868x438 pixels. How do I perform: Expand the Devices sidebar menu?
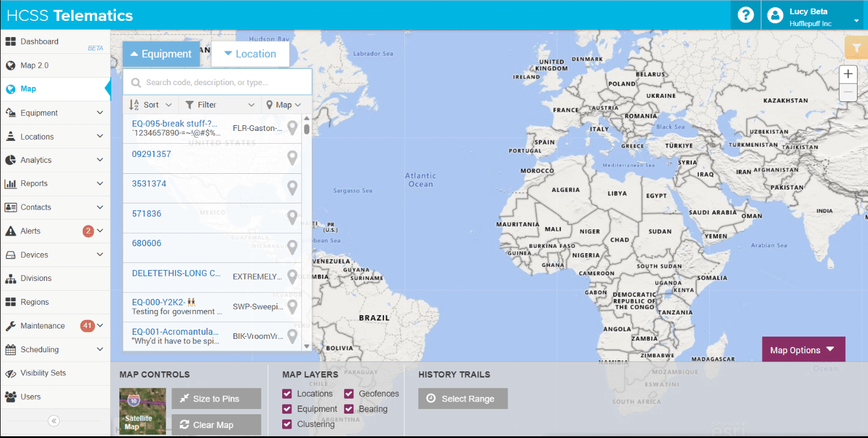[100, 255]
